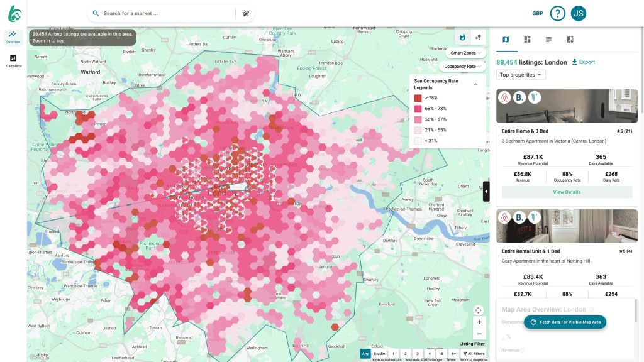This screenshot has height=362, width=644.
Task: Click View Details on the Victoria apartment
Action: click(567, 192)
